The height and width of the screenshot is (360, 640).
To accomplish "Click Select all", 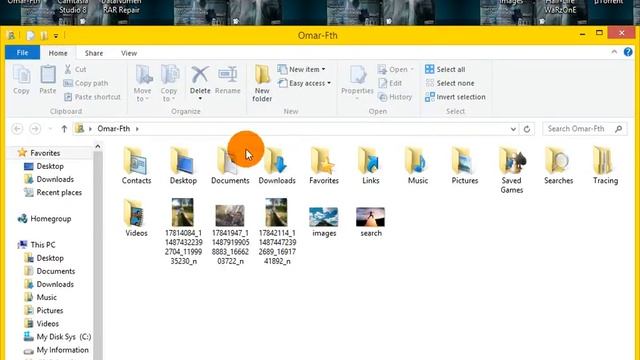I will [x=445, y=69].
